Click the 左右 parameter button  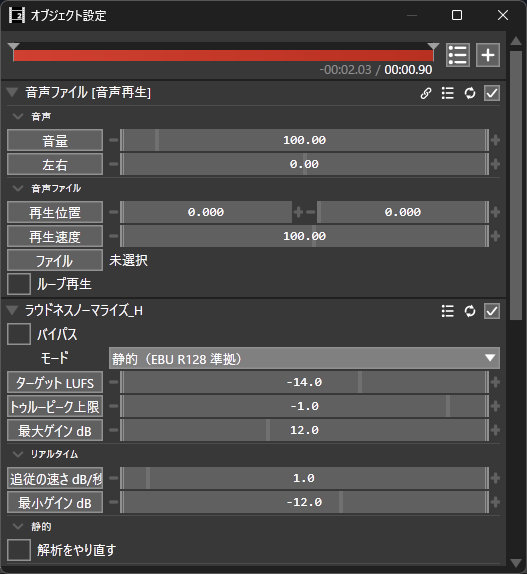[55, 164]
